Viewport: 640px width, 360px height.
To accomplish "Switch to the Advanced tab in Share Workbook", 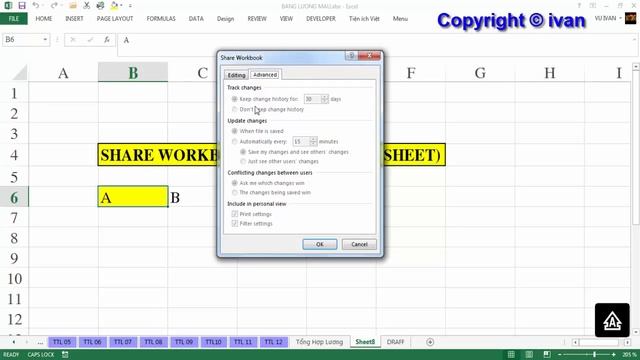I will pos(264,75).
